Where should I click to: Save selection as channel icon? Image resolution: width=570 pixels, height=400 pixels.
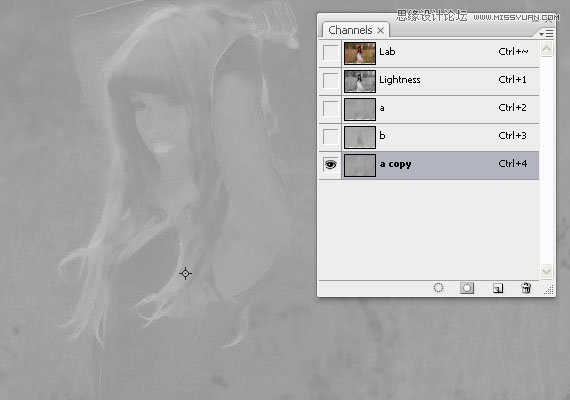click(467, 288)
